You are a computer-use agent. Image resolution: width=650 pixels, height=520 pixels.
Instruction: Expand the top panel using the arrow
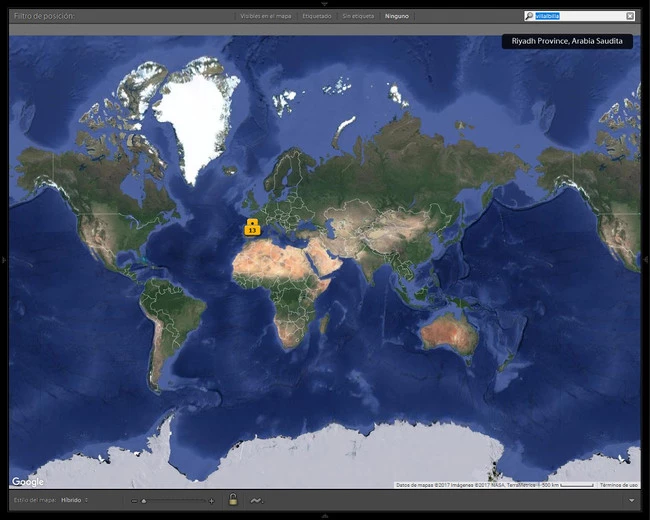324,4
